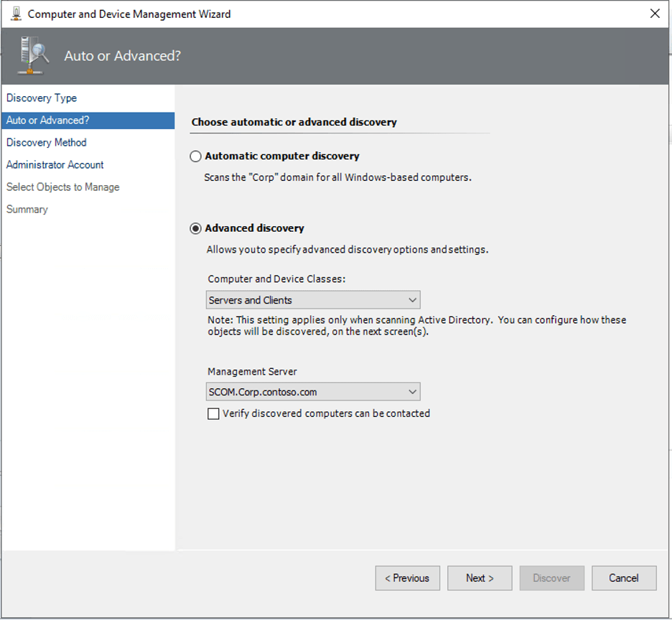
Task: Close the Computer and Device Management Wizard
Action: (654, 14)
